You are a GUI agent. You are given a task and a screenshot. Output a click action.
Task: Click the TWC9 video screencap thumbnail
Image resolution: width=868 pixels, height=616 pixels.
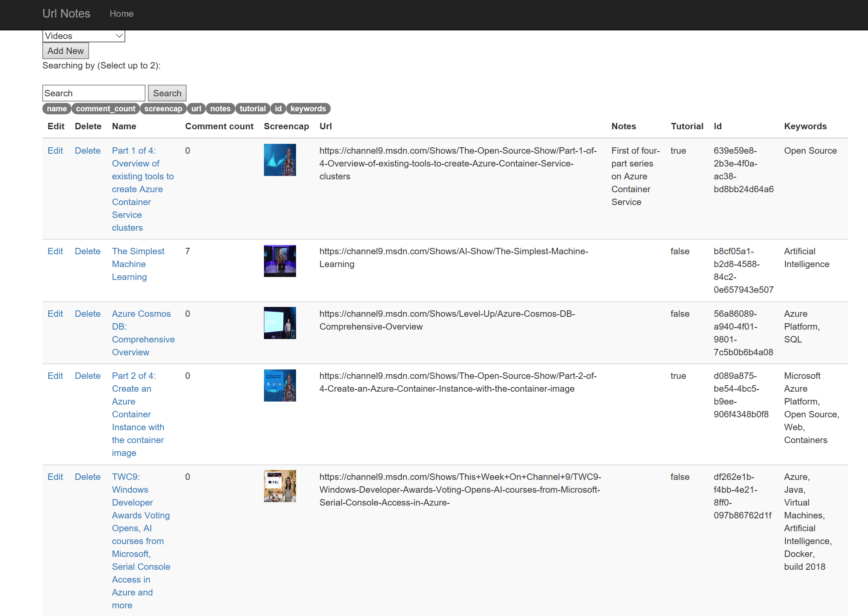(280, 486)
